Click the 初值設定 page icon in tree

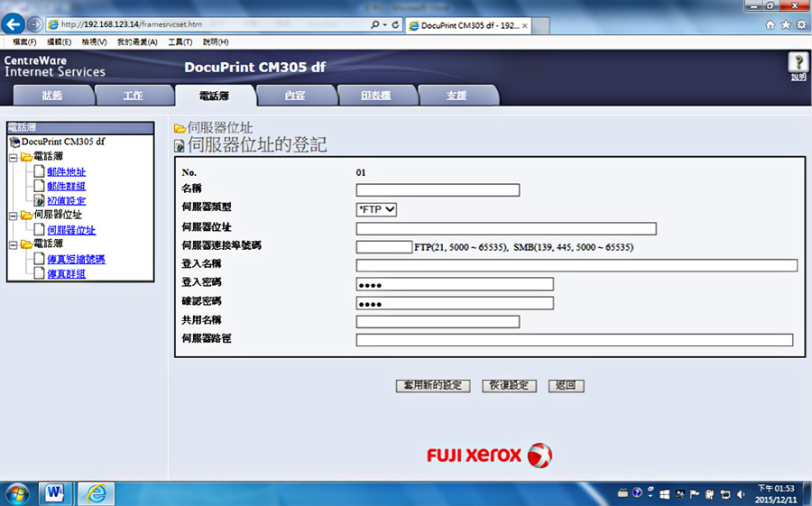(x=39, y=200)
